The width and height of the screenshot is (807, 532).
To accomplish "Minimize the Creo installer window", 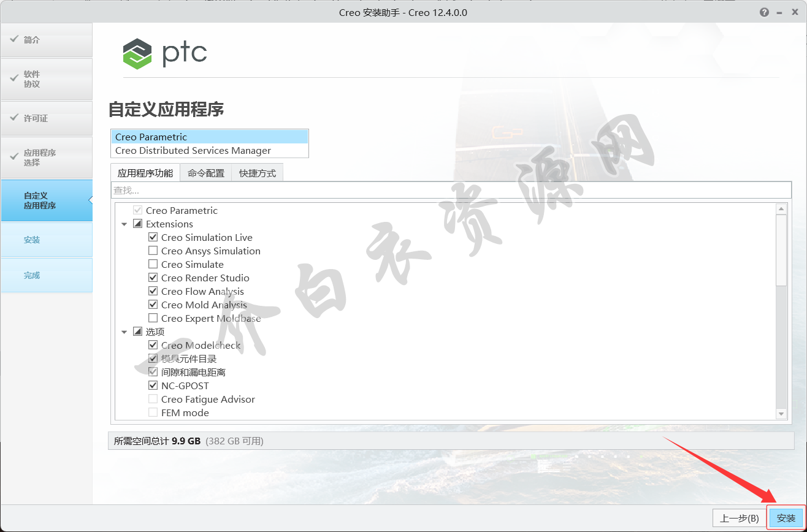I will point(779,12).
